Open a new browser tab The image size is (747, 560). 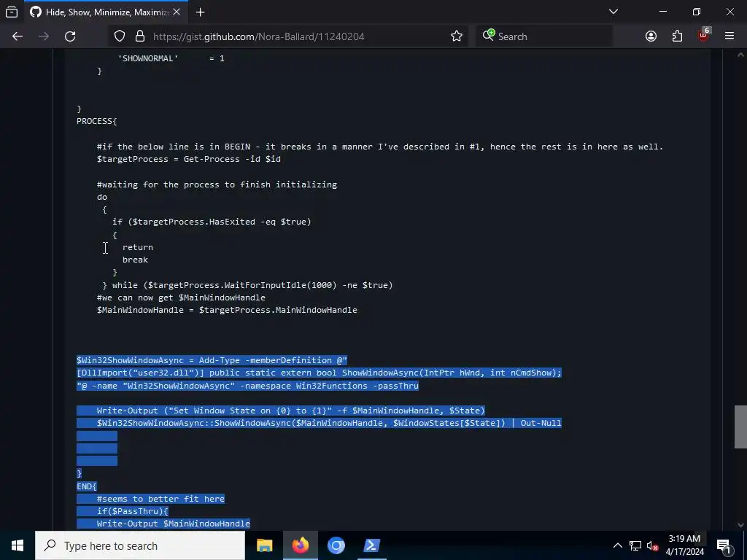201,12
